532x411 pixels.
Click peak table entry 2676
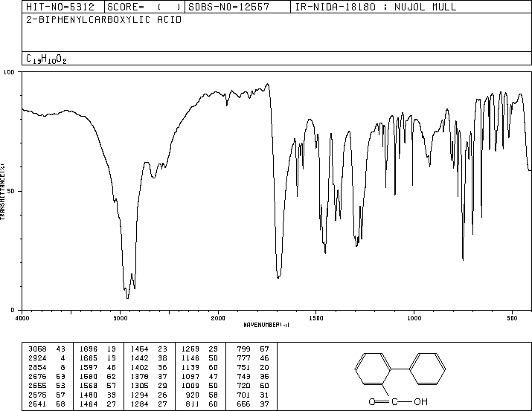[x=37, y=377]
